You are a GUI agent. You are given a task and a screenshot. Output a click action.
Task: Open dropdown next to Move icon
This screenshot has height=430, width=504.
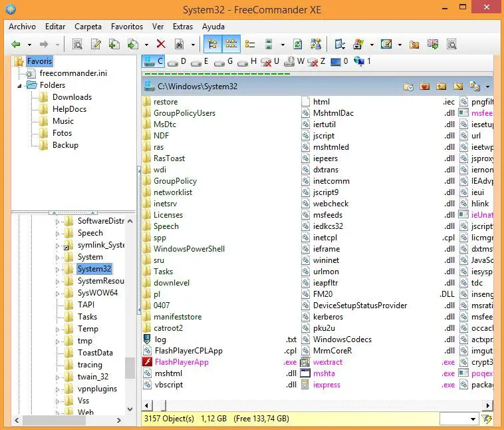tap(146, 45)
